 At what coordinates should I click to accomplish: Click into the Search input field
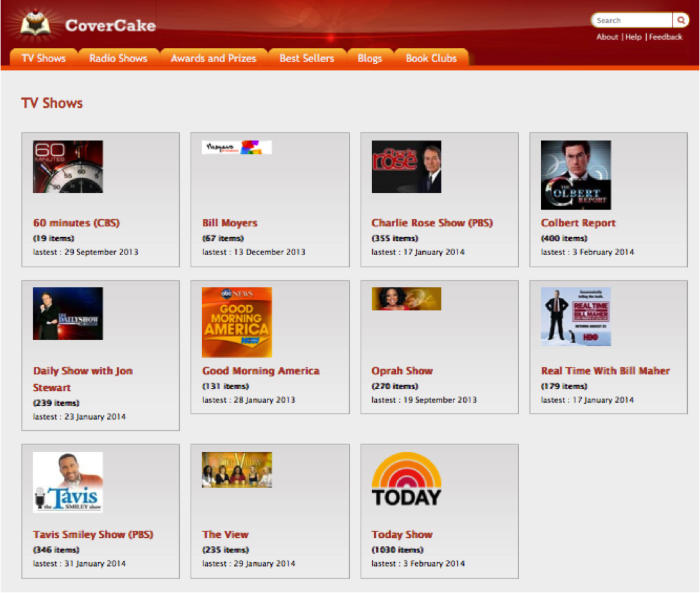pyautogui.click(x=632, y=20)
